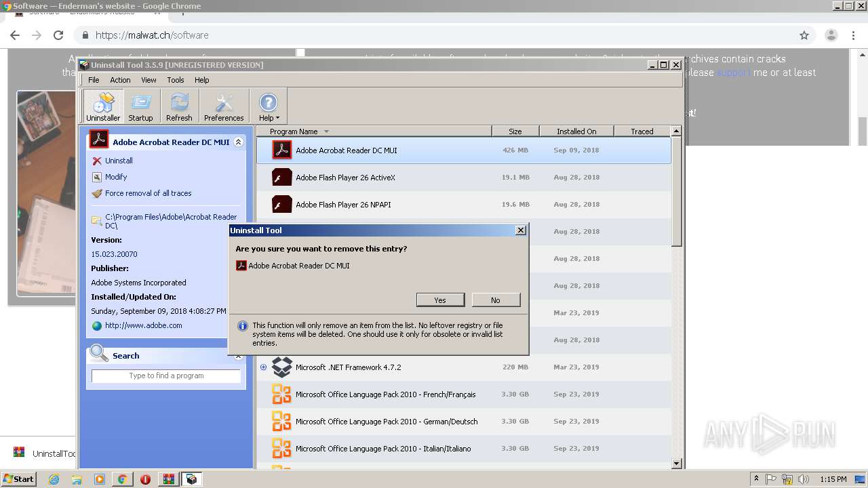The image size is (868, 488).
Task: Sort the list by the Traced column
Action: (642, 131)
